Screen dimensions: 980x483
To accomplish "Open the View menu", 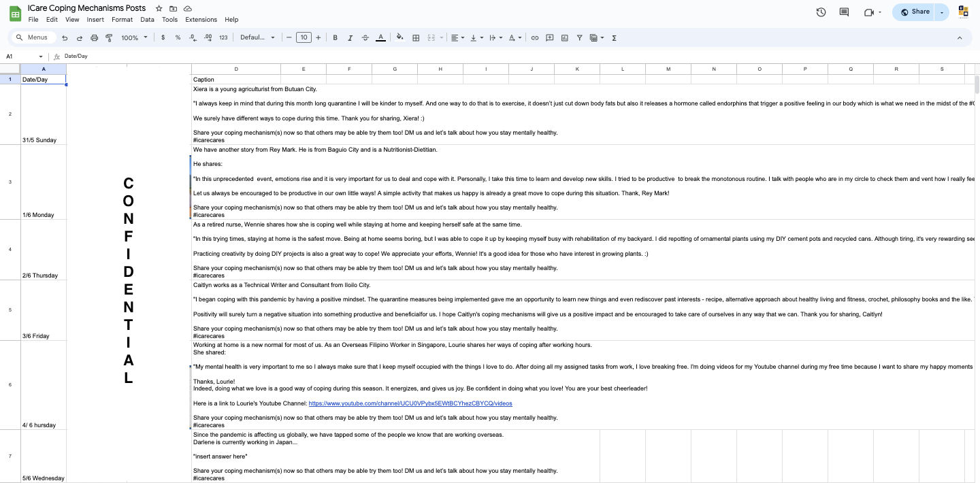I will [x=72, y=20].
